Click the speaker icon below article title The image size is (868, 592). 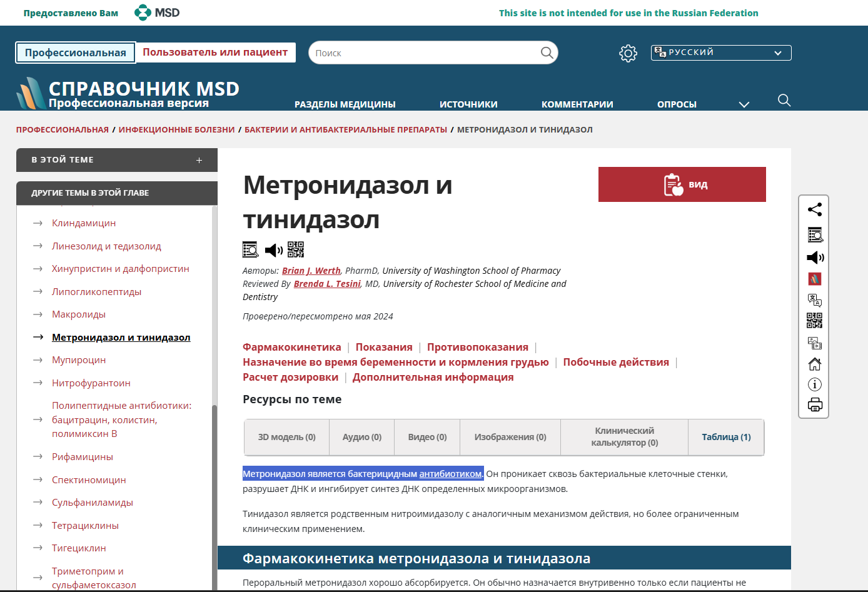point(273,250)
